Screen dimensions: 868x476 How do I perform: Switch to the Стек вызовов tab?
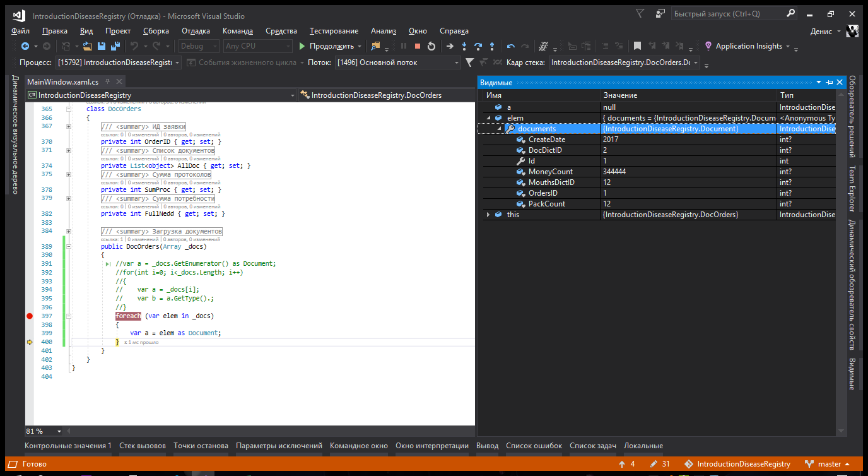pyautogui.click(x=143, y=446)
